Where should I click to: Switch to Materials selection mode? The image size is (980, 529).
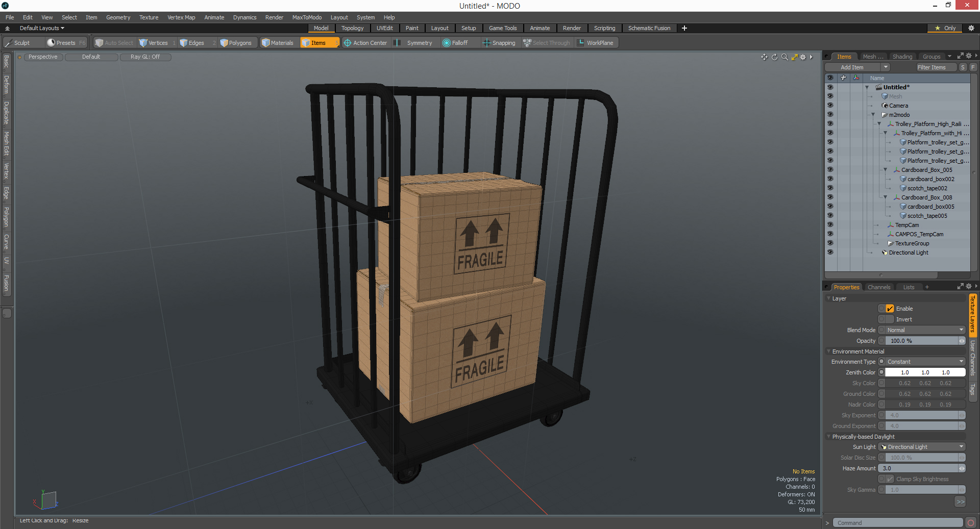click(x=278, y=43)
